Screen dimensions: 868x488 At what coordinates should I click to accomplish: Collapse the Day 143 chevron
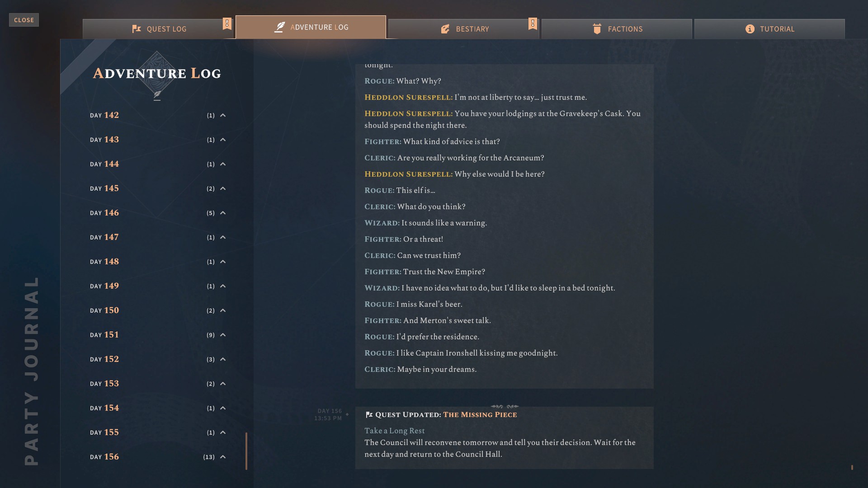pyautogui.click(x=223, y=140)
